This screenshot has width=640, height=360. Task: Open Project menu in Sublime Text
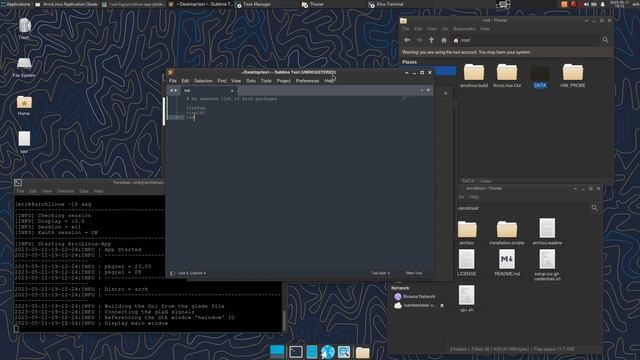tap(284, 81)
